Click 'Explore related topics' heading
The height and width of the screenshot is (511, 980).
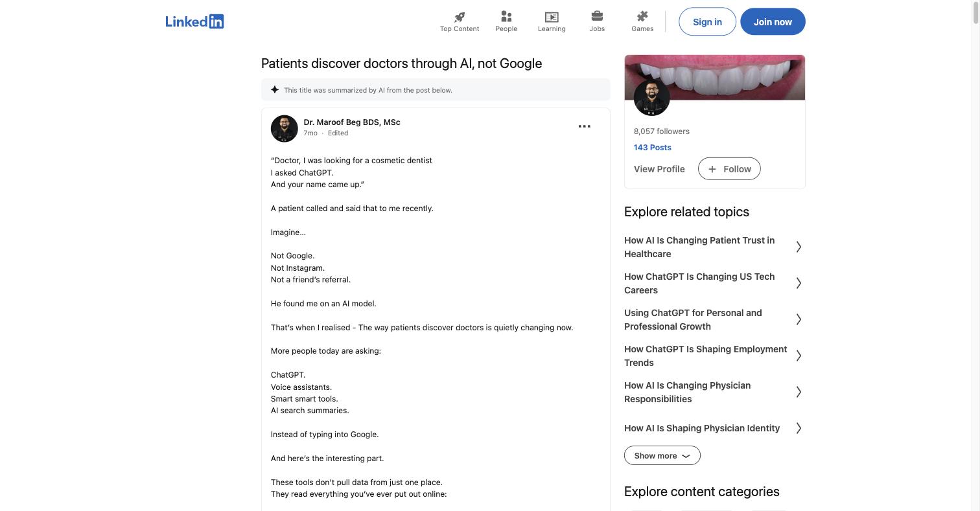[x=686, y=212]
